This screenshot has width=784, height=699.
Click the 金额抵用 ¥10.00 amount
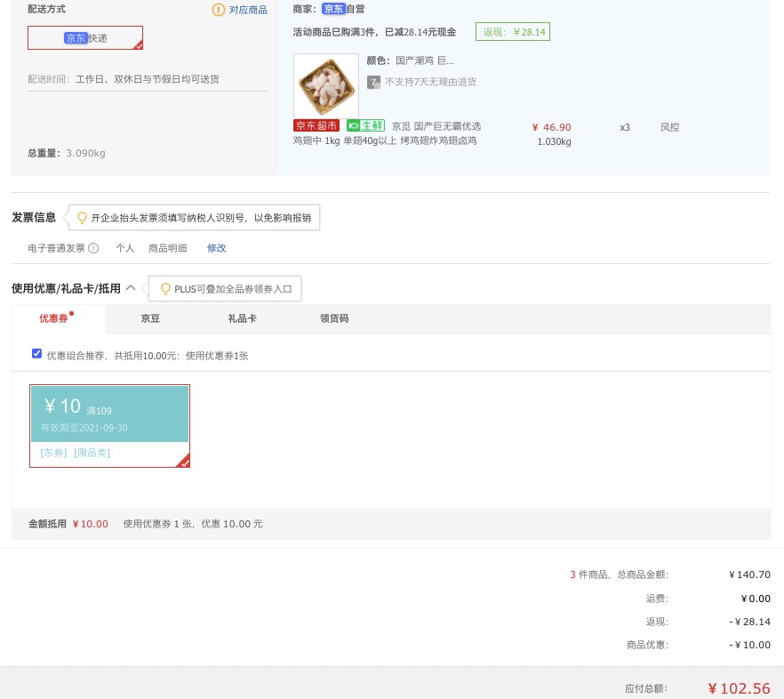click(90, 524)
